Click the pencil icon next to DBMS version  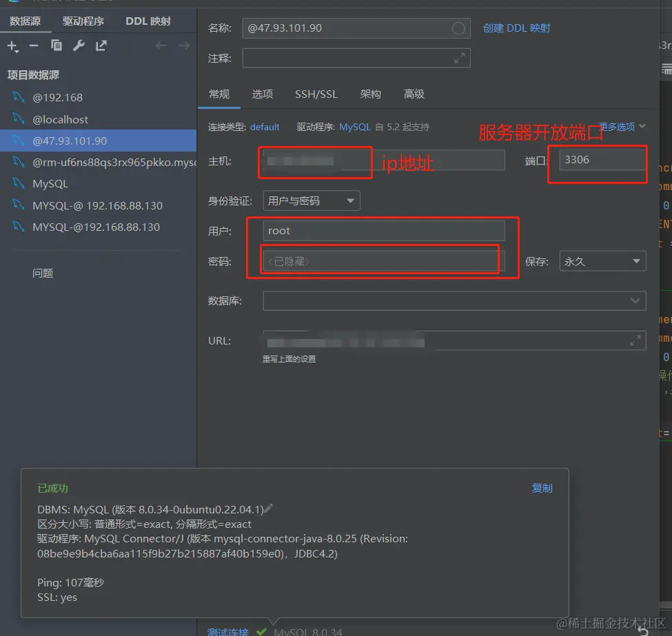(x=268, y=509)
